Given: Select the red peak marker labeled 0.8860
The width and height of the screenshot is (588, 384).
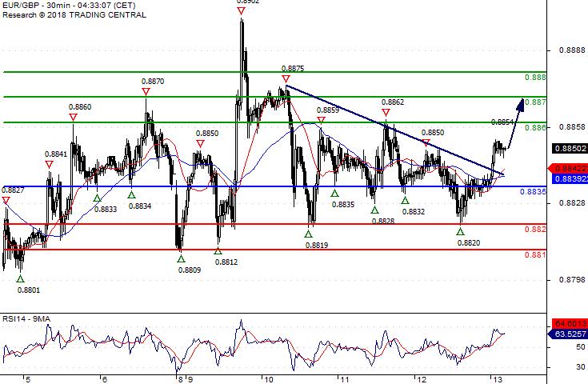Looking at the screenshot, I should 73,118.
